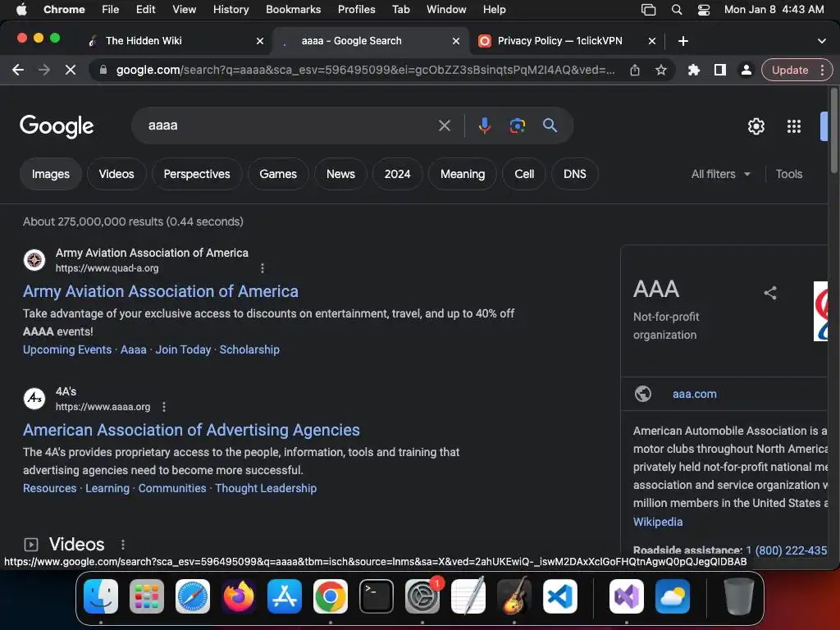Close the aaaa Google Search tab
Screen dimensions: 840x630
456,41
